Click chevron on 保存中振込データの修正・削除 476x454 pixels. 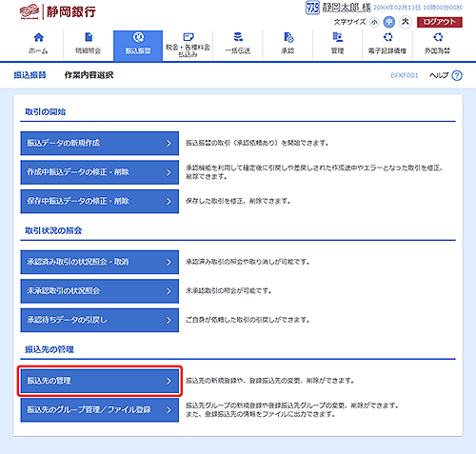[x=169, y=202]
